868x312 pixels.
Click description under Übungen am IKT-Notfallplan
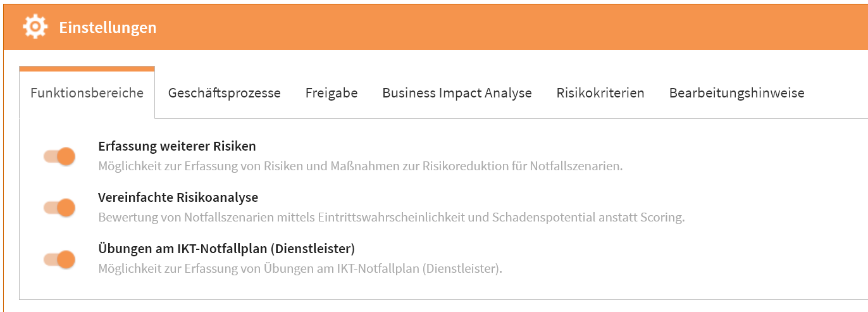[x=300, y=268]
